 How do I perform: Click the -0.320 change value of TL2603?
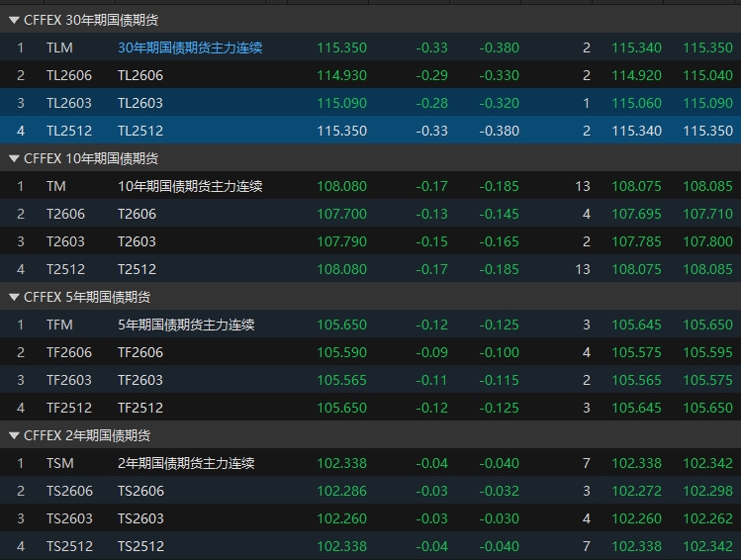pyautogui.click(x=499, y=103)
